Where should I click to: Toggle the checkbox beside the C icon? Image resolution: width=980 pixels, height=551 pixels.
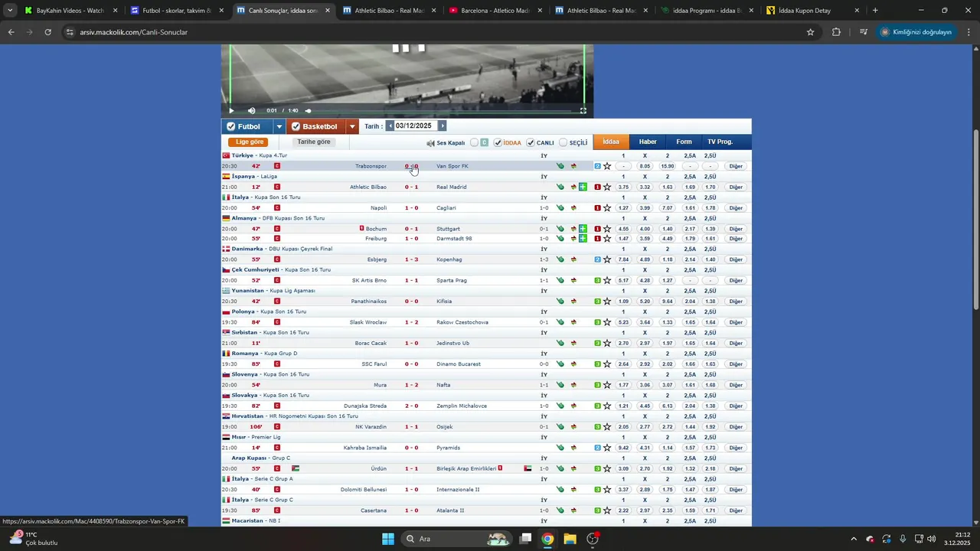pyautogui.click(x=475, y=142)
